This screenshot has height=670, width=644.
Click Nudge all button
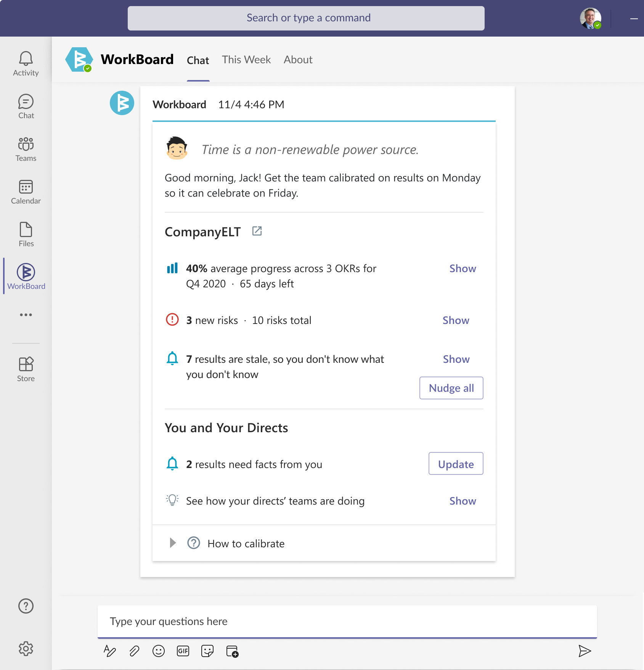[451, 388]
